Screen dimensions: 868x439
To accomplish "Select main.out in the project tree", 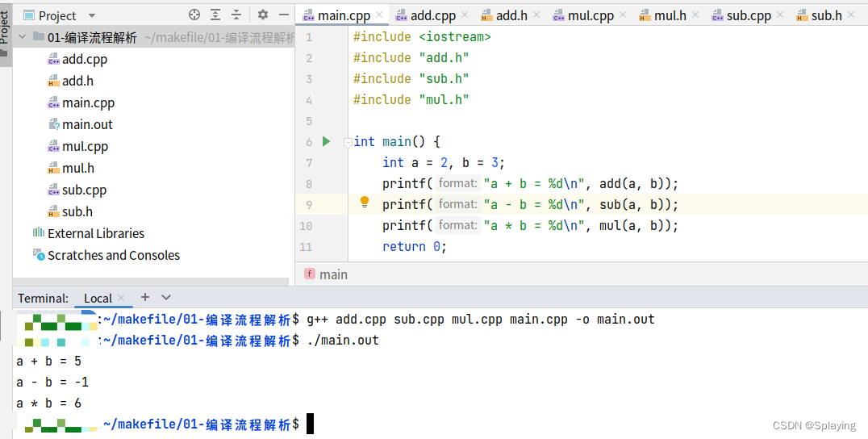I will click(81, 124).
